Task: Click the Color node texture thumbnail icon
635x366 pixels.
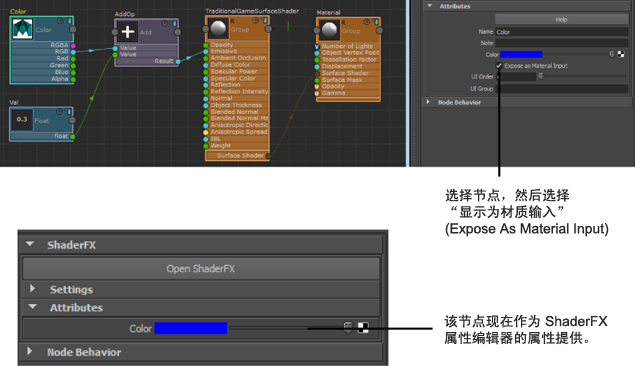Action: point(23,29)
